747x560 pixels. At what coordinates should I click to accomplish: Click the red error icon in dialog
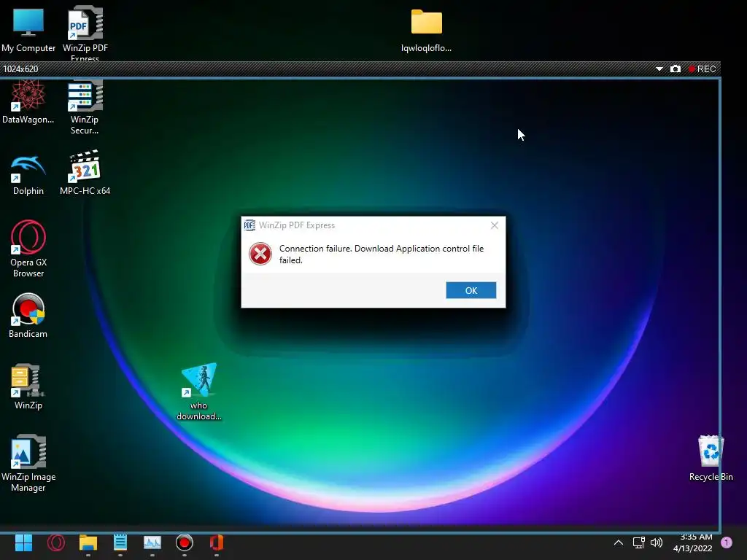260,254
